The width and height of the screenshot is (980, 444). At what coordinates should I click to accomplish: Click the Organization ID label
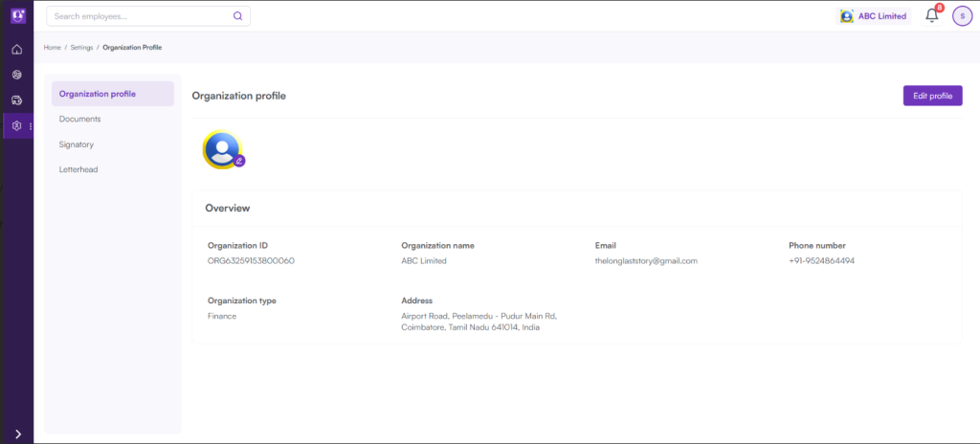point(237,246)
